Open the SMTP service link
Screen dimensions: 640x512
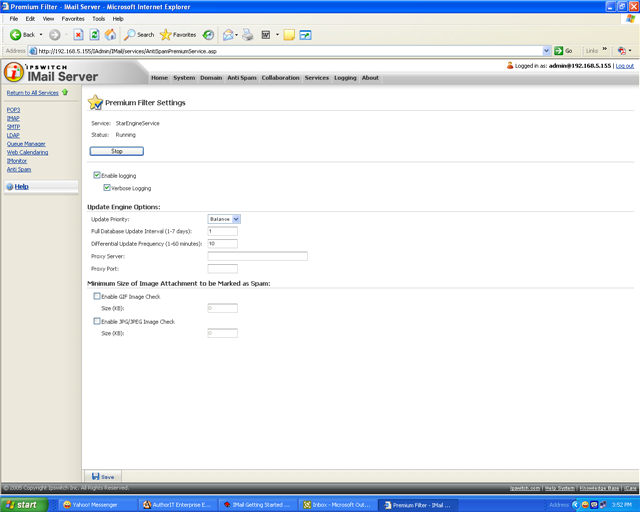13,127
